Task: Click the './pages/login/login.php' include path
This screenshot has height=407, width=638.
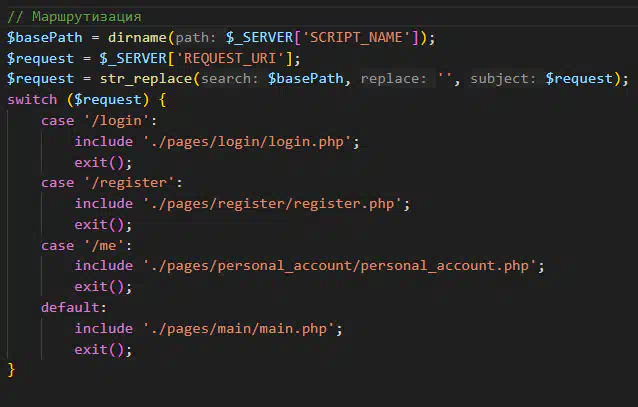Action: (247, 141)
